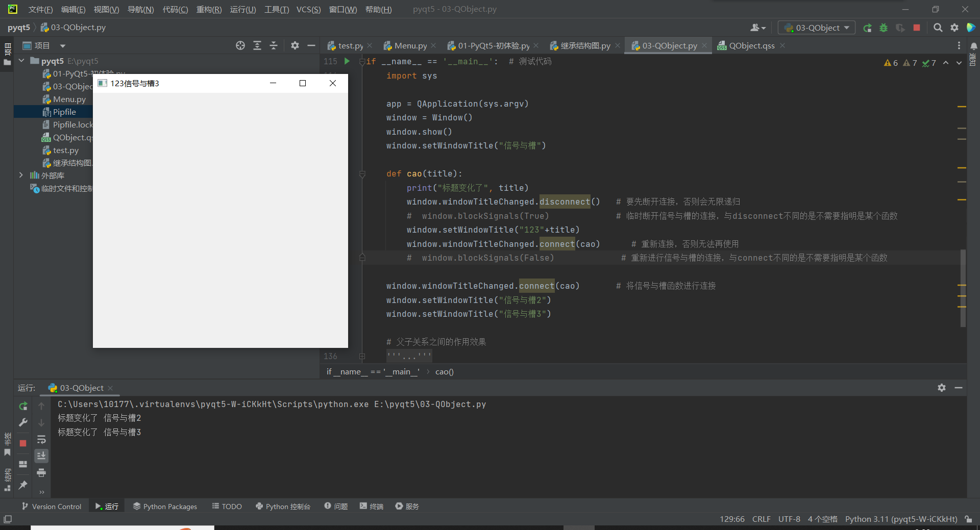Open the TODO tool window

pos(227,506)
